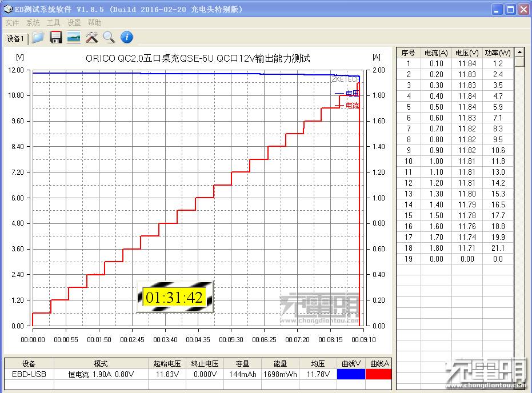The image size is (532, 393).
Task: Click the 11.83V starting voltage cell
Action: coord(167,374)
